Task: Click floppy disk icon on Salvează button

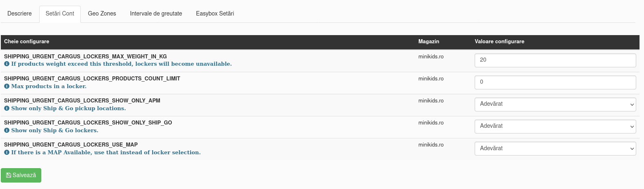Action: pyautogui.click(x=9, y=175)
